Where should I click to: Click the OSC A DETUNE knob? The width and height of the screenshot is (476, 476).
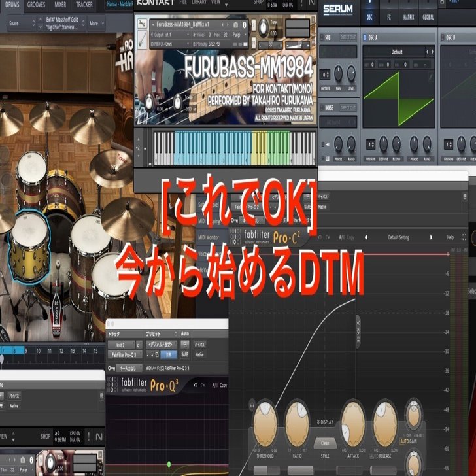tap(384, 144)
